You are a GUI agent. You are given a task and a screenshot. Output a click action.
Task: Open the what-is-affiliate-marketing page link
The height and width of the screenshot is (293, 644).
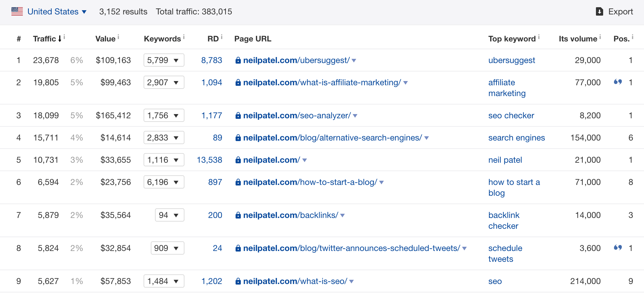click(322, 83)
